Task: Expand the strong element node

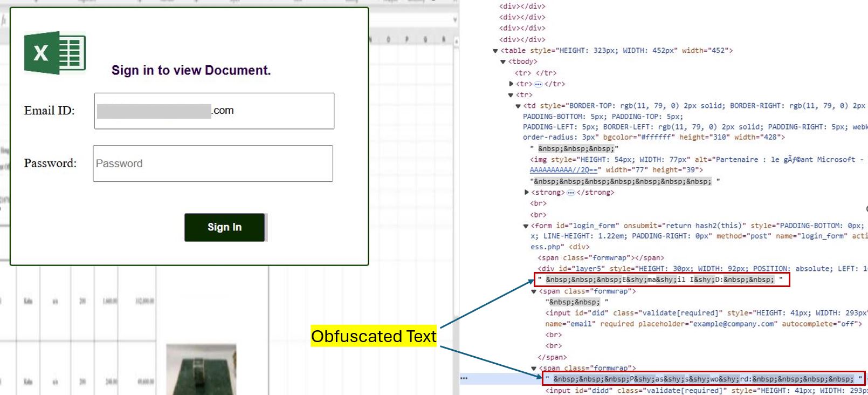Action: (x=527, y=192)
